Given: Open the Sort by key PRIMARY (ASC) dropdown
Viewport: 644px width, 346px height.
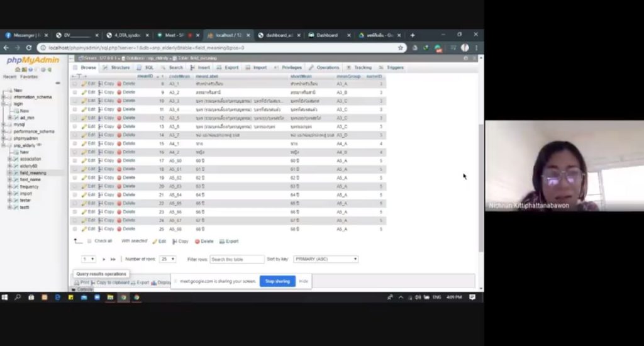Looking at the screenshot, I should pos(325,259).
